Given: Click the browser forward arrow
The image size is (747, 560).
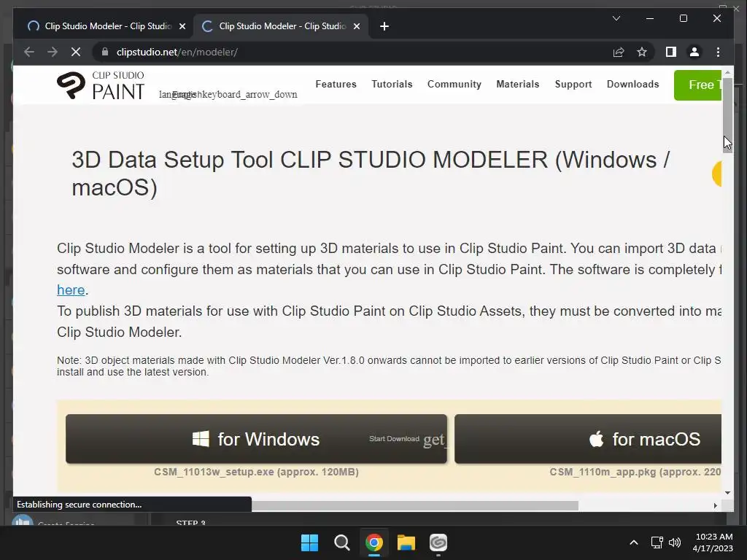Looking at the screenshot, I should tap(53, 52).
